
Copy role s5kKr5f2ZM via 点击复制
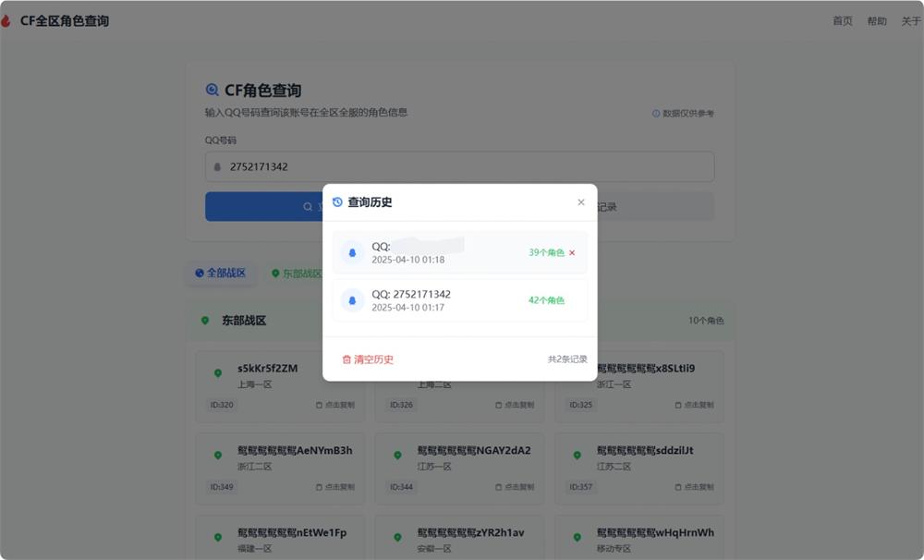pos(335,405)
